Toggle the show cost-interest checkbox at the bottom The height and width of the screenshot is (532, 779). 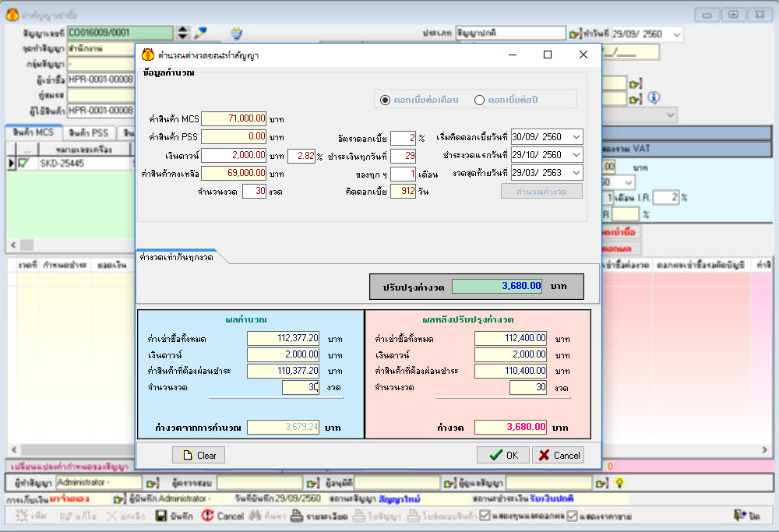[485, 515]
